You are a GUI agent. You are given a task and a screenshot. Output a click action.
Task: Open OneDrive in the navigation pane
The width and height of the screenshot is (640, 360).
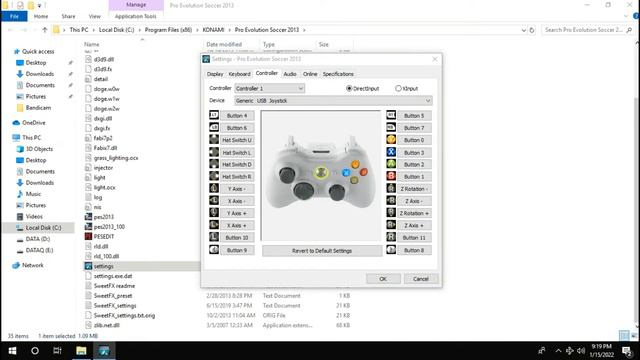tap(34, 122)
